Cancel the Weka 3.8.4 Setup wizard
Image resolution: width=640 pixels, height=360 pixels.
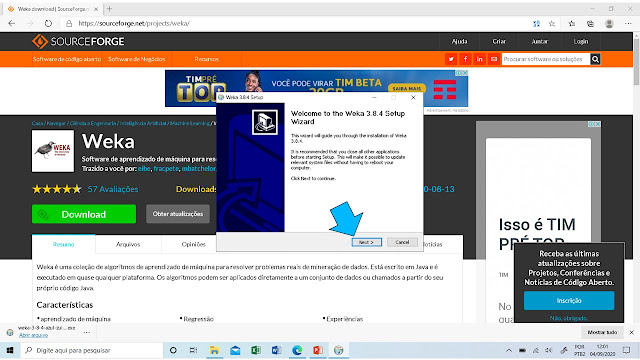pyautogui.click(x=402, y=242)
